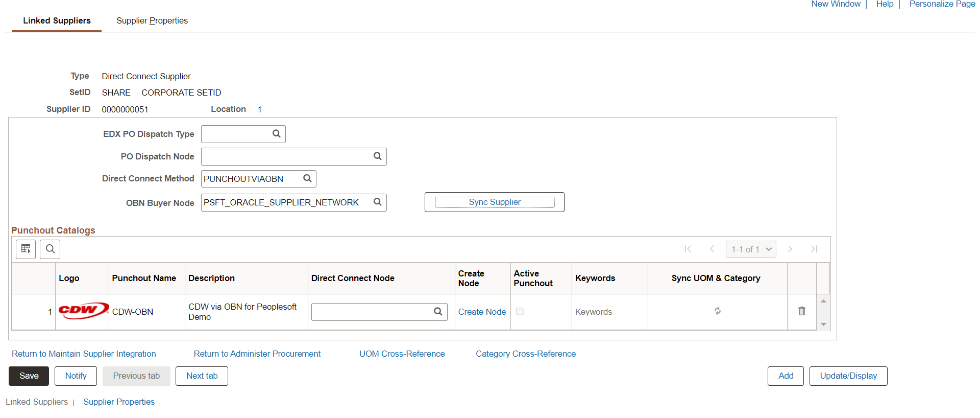
Task: Click the Sync Supplier button
Action: (495, 202)
